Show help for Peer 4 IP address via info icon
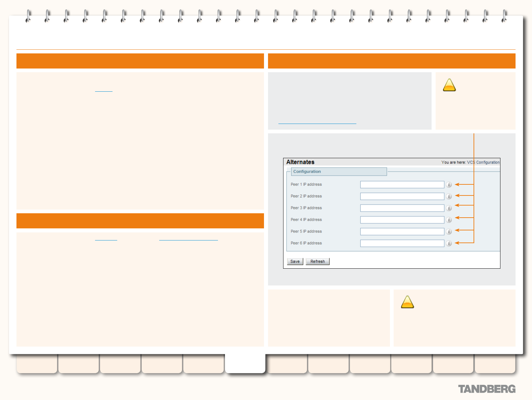This screenshot has height=400, width=532. (x=449, y=220)
